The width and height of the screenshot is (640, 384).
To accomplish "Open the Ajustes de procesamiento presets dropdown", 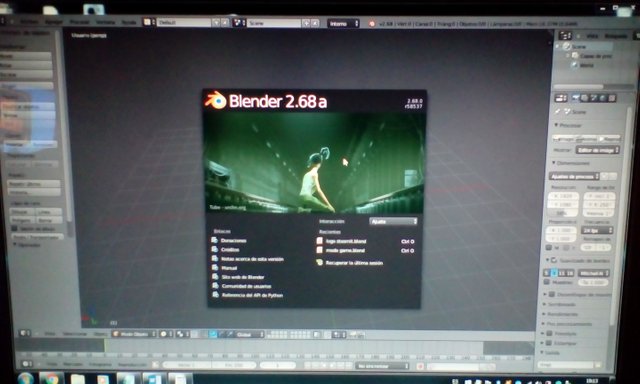I will pos(574,176).
